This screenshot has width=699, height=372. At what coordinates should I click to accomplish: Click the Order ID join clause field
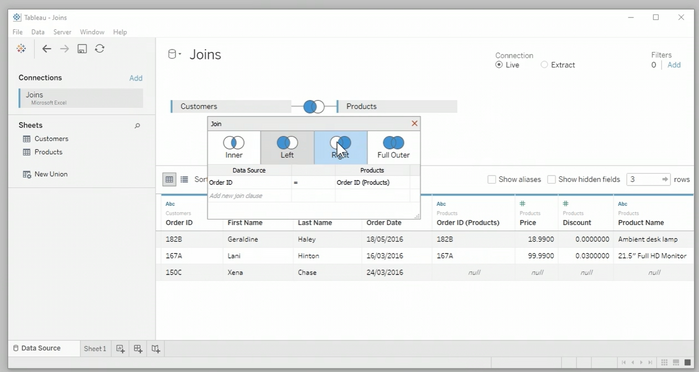click(250, 182)
